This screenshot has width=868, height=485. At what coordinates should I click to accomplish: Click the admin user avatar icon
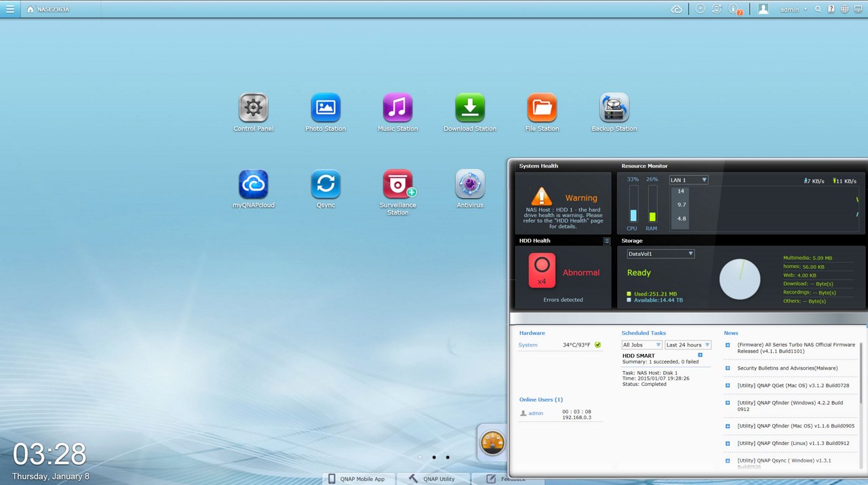point(764,9)
